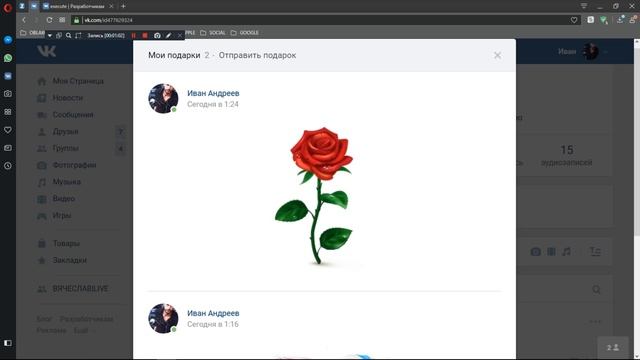The image size is (640, 360).
Task: Open the Отправить подарок link
Action: [x=257, y=55]
